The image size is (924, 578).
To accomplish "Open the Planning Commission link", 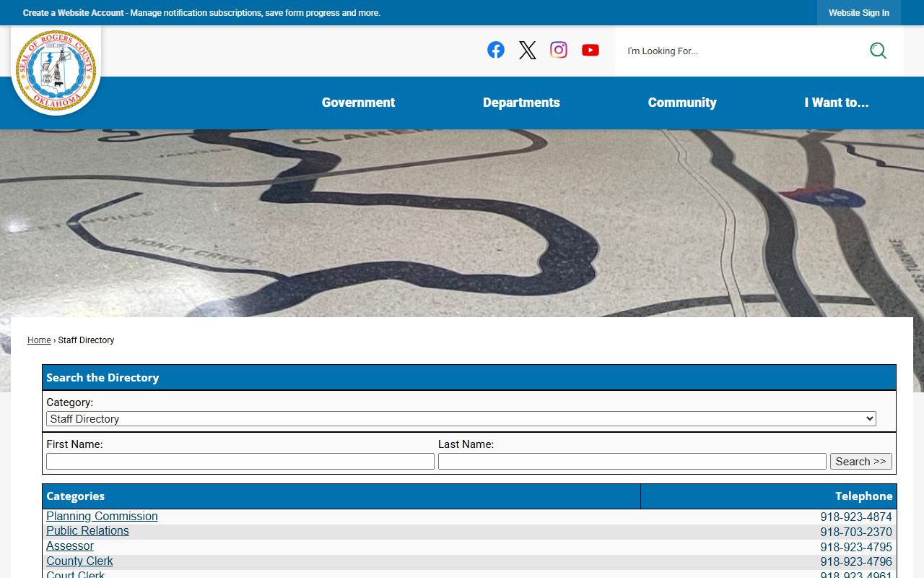I will [102, 517].
